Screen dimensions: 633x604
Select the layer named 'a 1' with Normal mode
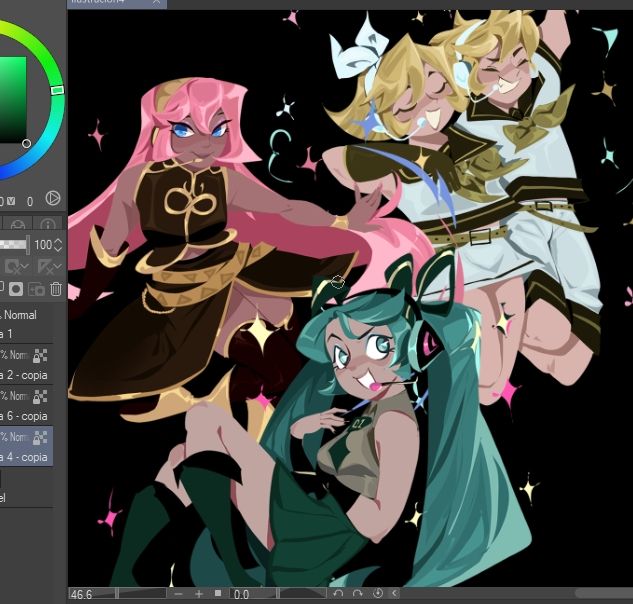[x=26, y=324]
